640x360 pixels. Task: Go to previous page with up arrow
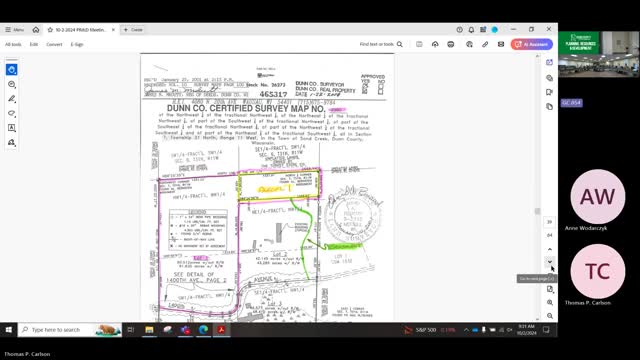[549, 249]
